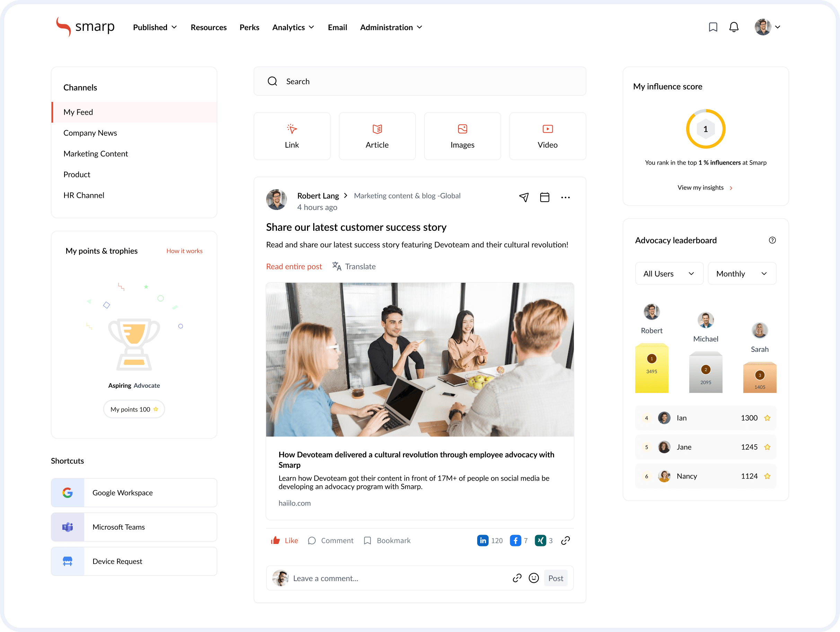Copy the post link

[x=565, y=540]
